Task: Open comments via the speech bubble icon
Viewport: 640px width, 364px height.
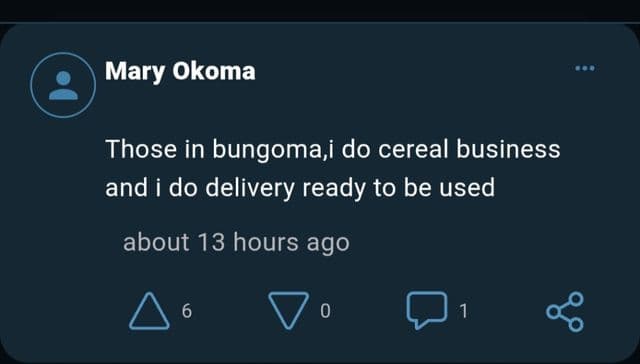Action: [427, 310]
